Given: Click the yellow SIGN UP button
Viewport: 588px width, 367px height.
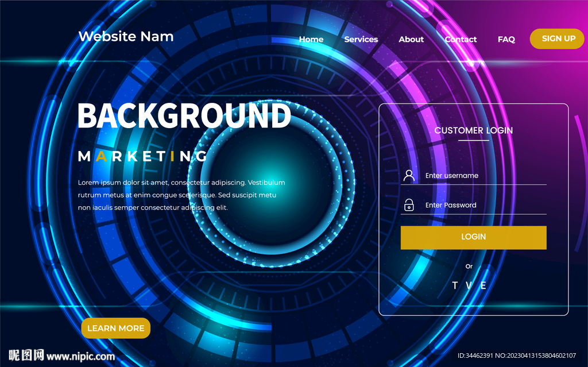Looking at the screenshot, I should pos(557,38).
